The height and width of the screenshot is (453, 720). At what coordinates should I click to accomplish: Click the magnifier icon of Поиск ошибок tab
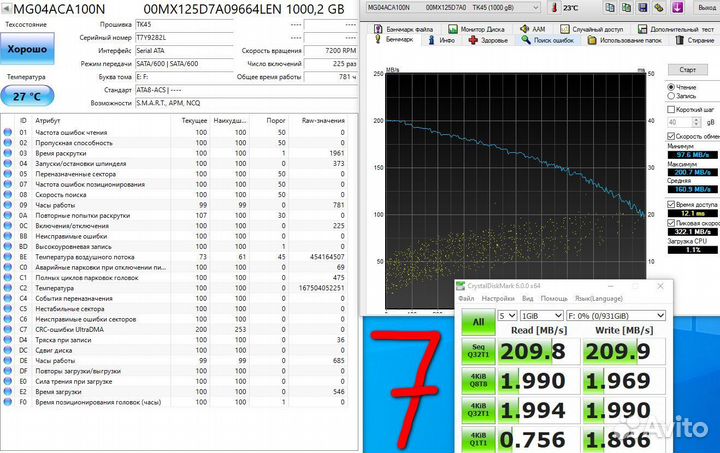pyautogui.click(x=526, y=40)
